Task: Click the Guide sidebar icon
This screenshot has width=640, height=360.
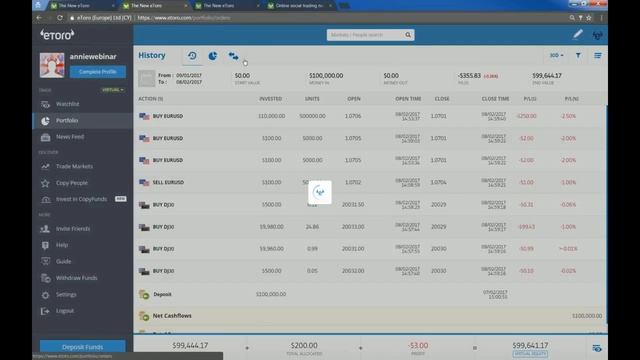Action: point(45,262)
